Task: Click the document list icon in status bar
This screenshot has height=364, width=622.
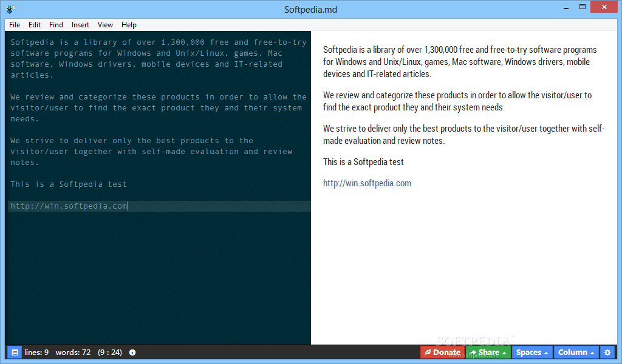Action: pos(15,352)
